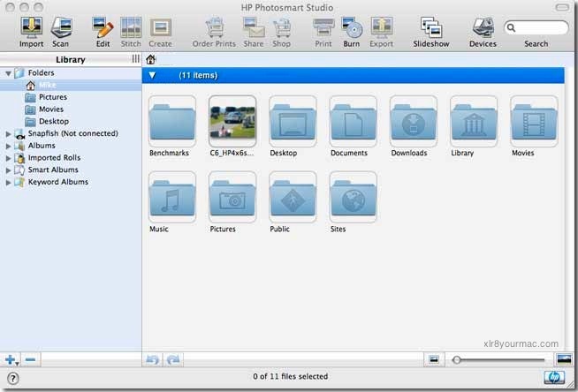This screenshot has height=392, width=578.
Task: Click the plus add button
Action: click(x=11, y=359)
